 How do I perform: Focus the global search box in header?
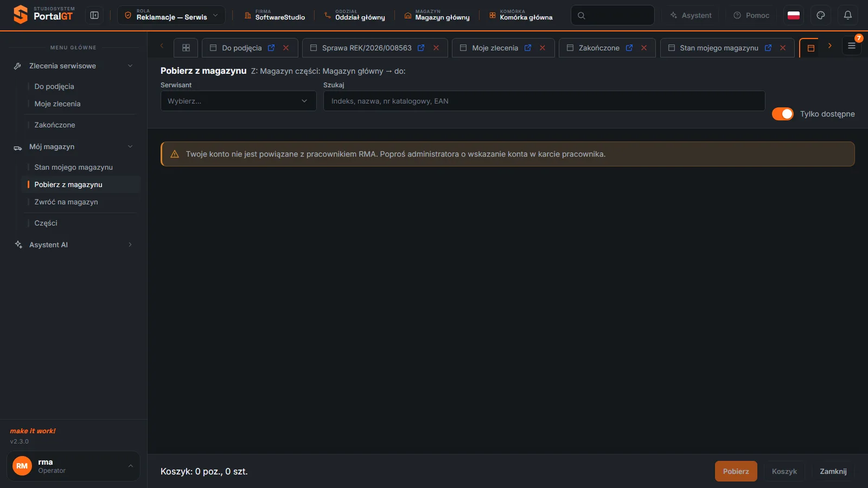point(612,15)
